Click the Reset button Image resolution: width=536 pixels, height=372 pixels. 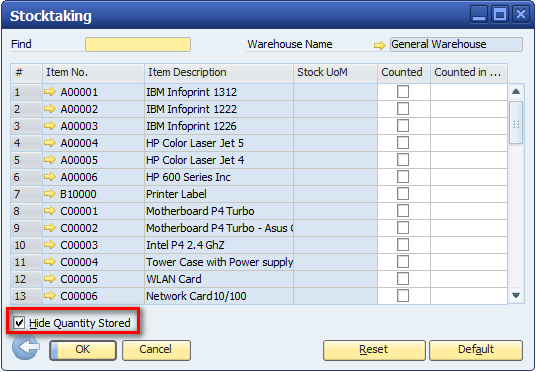pos(374,350)
